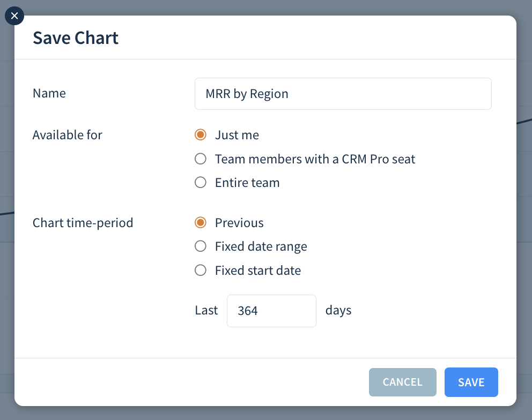Set availability back to Just me
Screen dimensions: 532x420
click(x=201, y=135)
